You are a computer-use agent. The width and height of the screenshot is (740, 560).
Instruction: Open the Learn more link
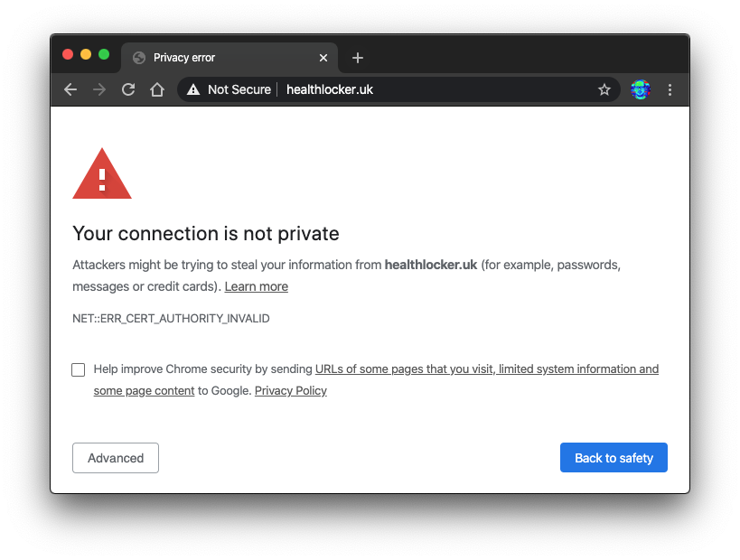(x=256, y=286)
